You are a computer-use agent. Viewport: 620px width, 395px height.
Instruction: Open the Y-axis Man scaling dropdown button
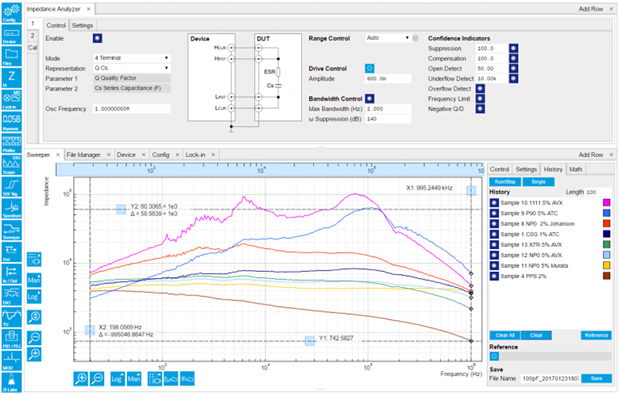click(34, 280)
